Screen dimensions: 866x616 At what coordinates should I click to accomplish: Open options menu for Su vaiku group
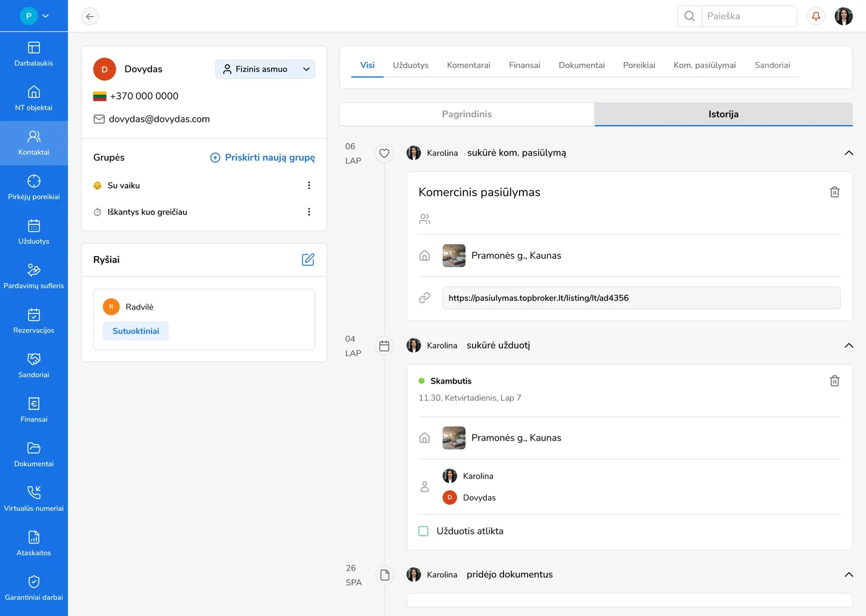[309, 186]
